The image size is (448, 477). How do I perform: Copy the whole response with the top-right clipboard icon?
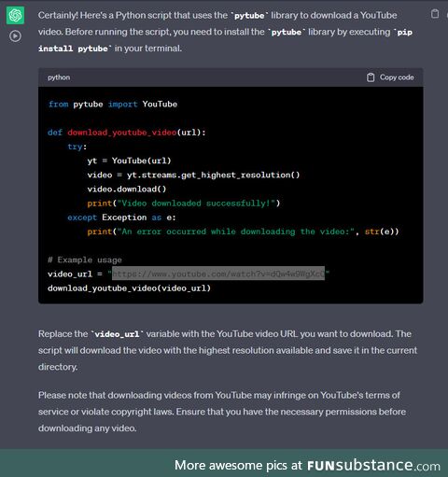point(435,14)
